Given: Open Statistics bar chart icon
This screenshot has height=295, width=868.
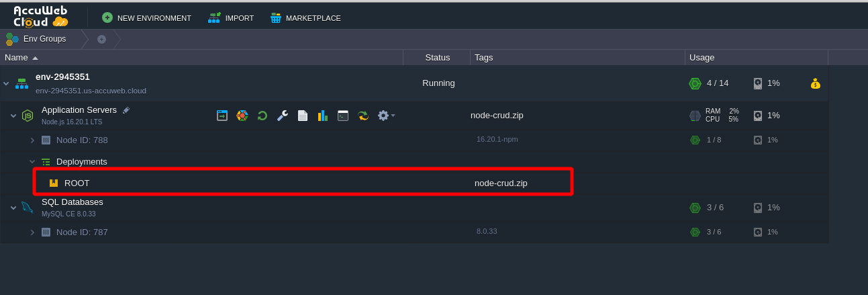Looking at the screenshot, I should tap(323, 116).
